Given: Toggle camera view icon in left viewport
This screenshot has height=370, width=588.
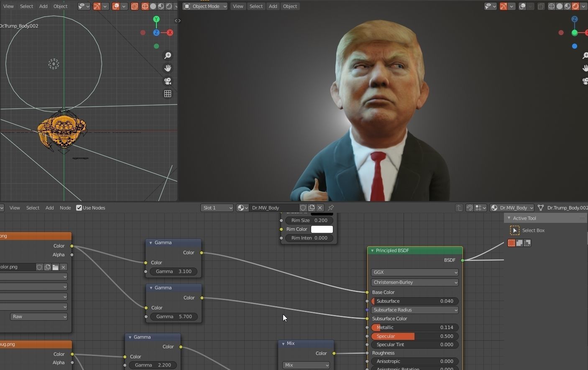Looking at the screenshot, I should [168, 81].
